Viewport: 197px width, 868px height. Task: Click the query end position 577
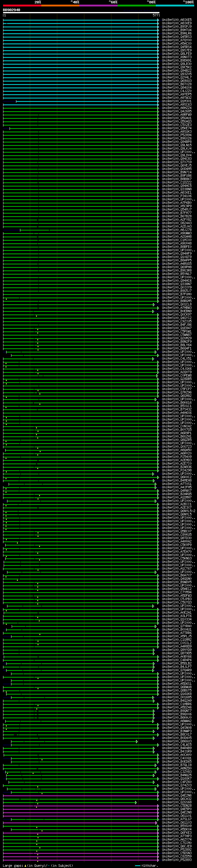click(x=155, y=15)
